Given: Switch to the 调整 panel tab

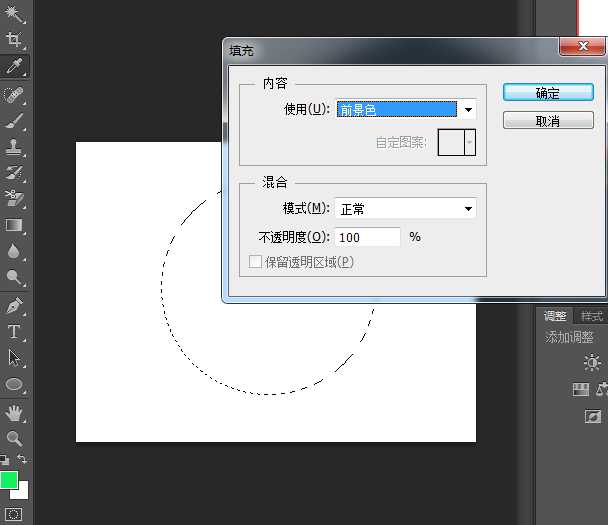Looking at the screenshot, I should (554, 316).
